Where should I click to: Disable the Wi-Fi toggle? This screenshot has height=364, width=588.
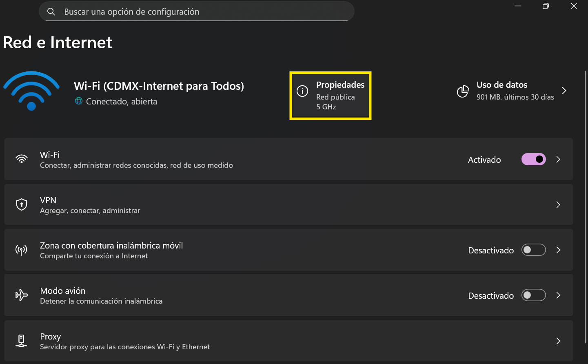pos(533,159)
